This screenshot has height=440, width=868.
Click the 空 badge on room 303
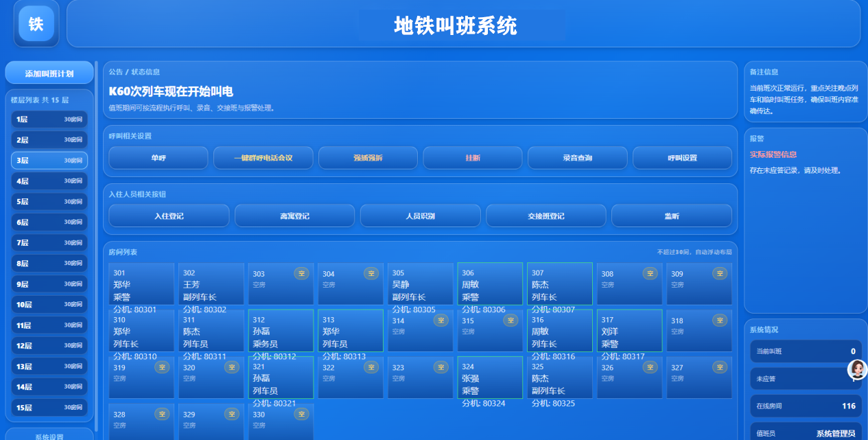click(x=302, y=273)
